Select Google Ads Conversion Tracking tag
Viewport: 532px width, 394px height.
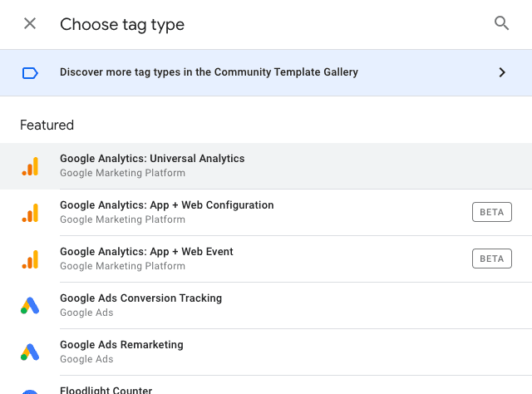pos(266,305)
